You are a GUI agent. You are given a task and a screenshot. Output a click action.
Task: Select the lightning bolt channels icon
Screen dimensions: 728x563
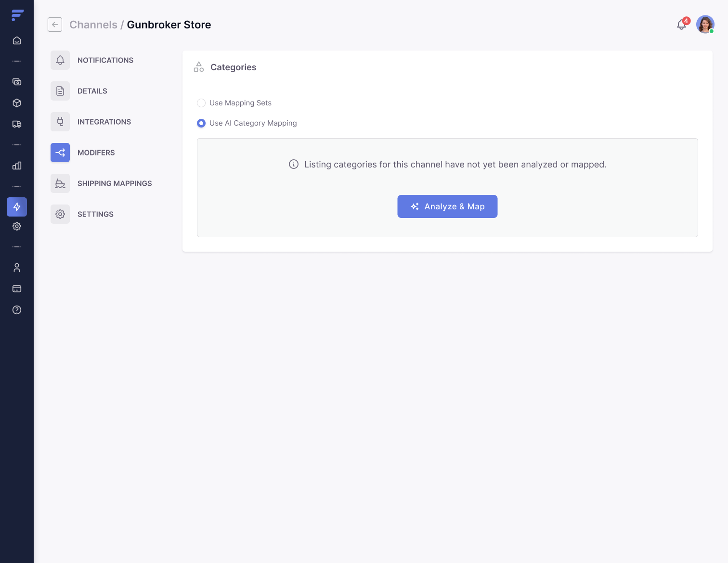pyautogui.click(x=17, y=207)
